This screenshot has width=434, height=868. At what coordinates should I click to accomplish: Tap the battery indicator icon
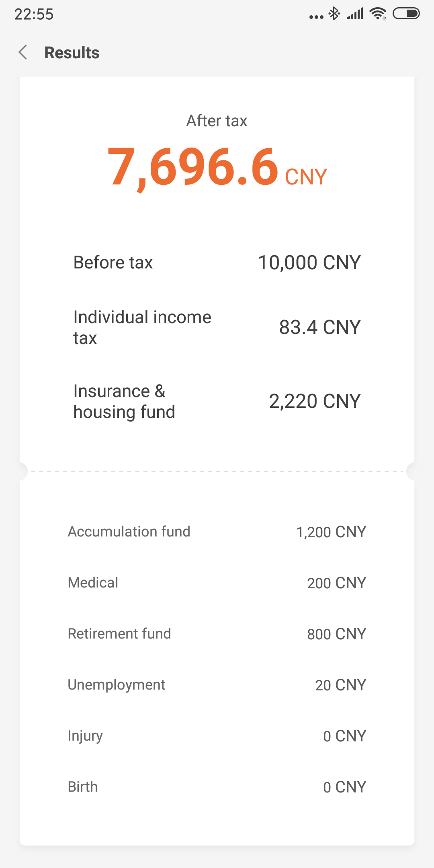406,14
